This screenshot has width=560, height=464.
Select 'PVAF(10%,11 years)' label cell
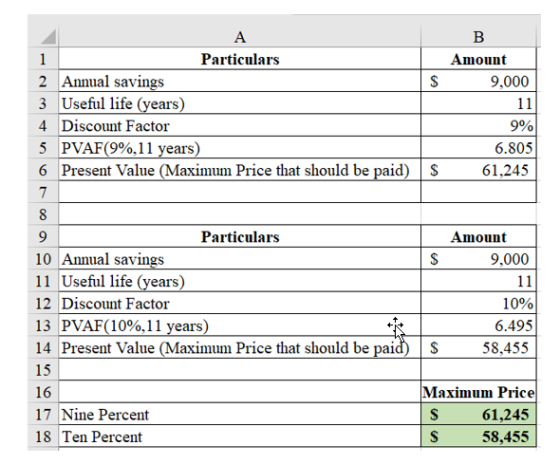click(x=240, y=325)
